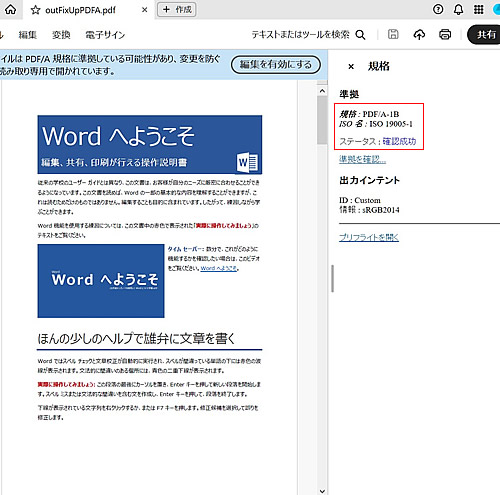
Task: Click the + 作成 button
Action: 177,9
